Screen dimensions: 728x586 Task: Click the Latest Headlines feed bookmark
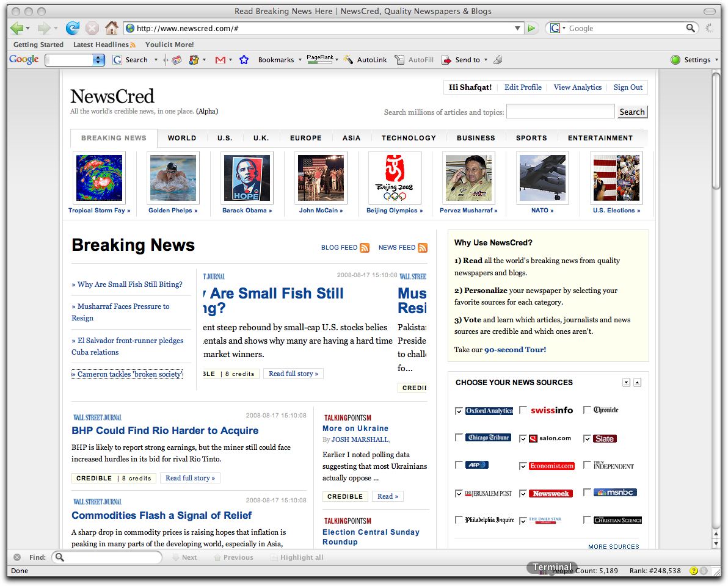click(104, 45)
